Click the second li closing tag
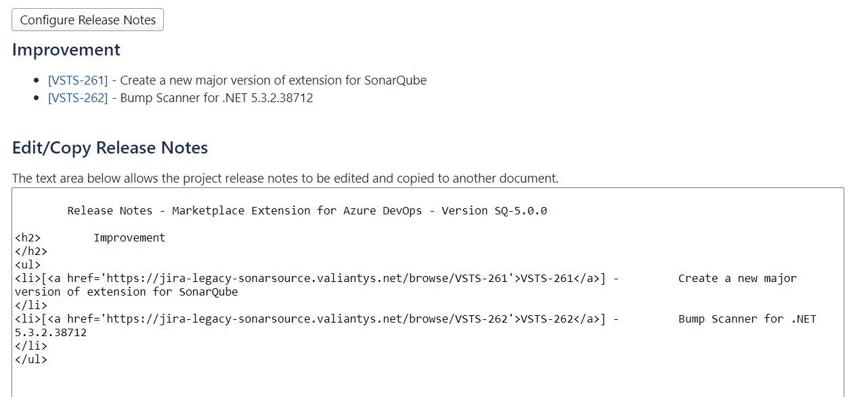 (x=30, y=346)
